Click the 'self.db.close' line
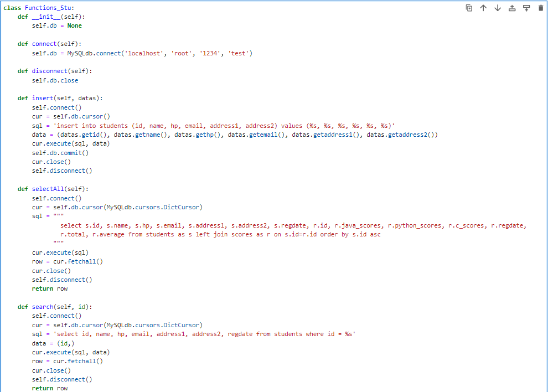 (x=55, y=80)
